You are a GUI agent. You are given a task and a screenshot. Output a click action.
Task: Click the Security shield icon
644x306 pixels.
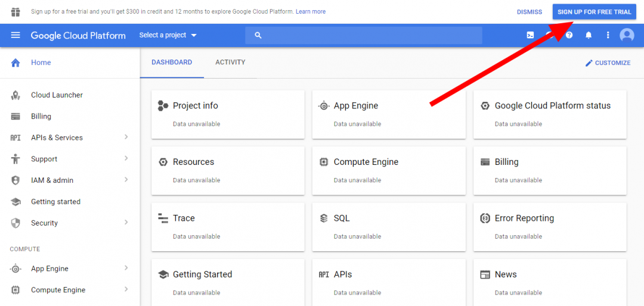pos(16,223)
